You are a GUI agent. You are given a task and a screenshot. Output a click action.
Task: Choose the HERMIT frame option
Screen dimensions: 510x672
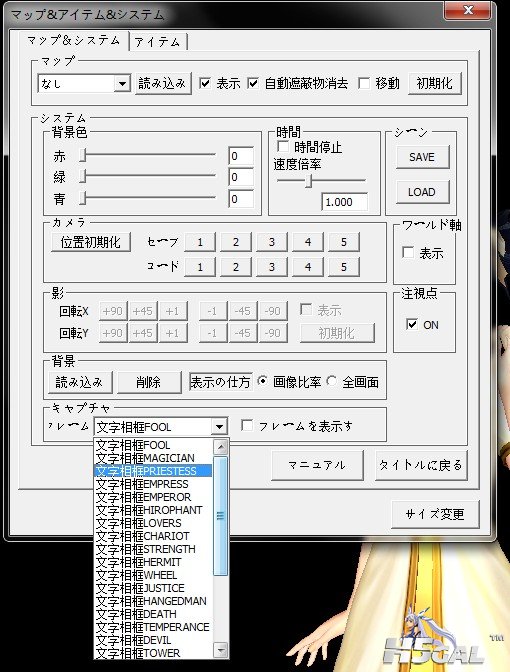153,562
